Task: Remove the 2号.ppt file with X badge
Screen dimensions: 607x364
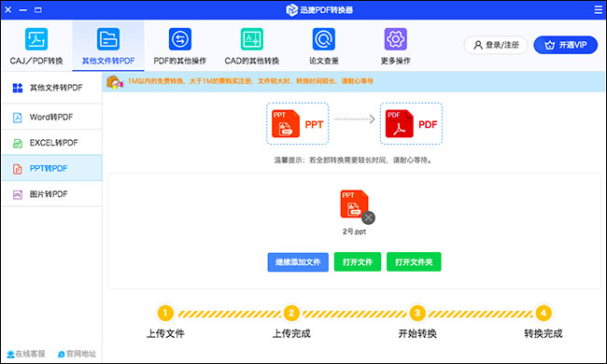Action: (368, 218)
